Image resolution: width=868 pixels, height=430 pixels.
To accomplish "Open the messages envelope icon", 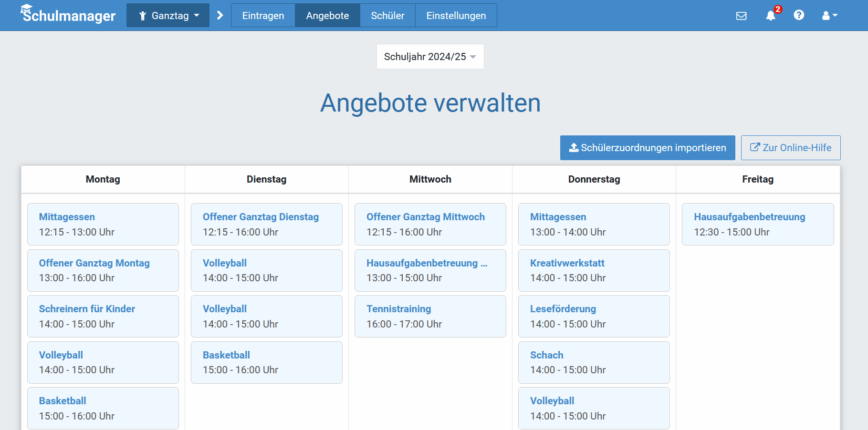I will point(742,15).
